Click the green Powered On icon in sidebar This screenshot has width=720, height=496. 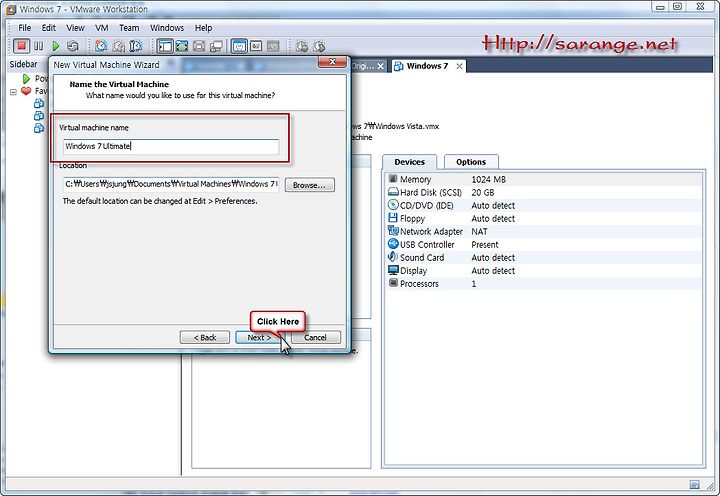(x=26, y=79)
